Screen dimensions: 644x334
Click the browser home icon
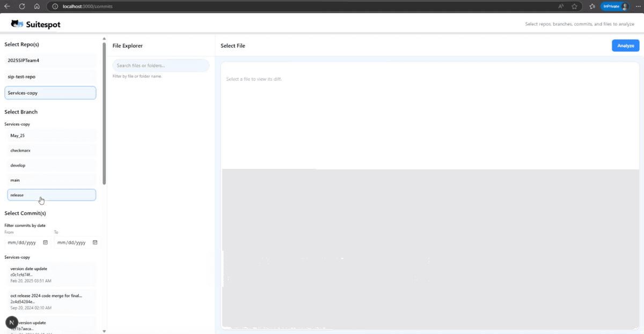pos(35,6)
